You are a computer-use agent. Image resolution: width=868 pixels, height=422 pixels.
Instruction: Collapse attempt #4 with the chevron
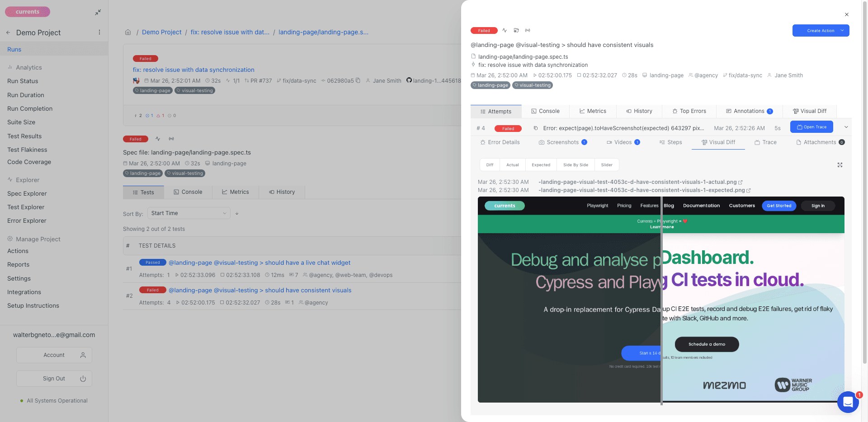(x=846, y=127)
